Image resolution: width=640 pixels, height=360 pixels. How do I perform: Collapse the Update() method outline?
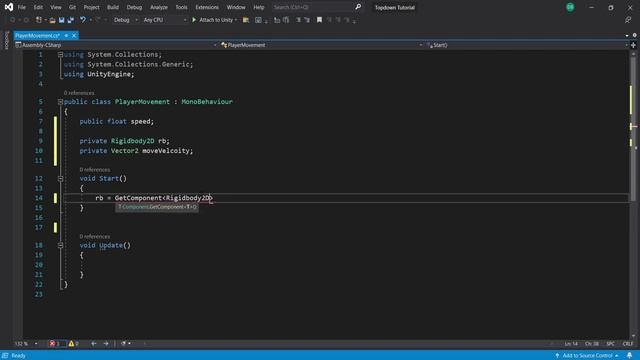coord(60,245)
